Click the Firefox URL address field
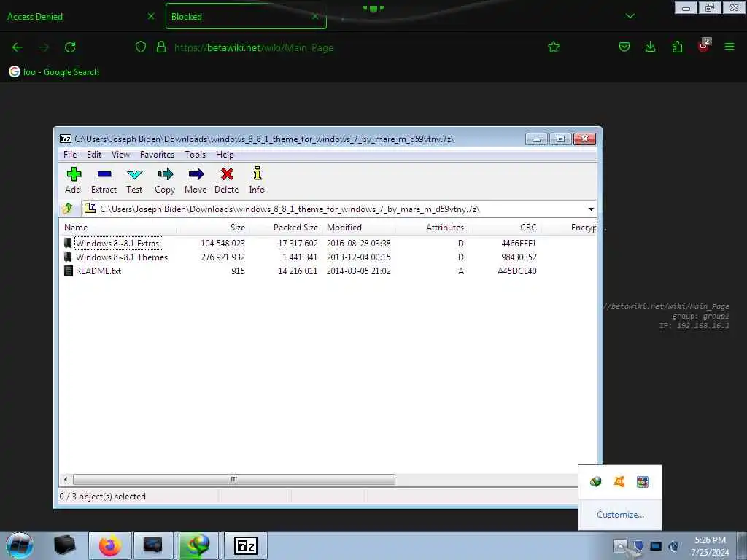 point(348,47)
